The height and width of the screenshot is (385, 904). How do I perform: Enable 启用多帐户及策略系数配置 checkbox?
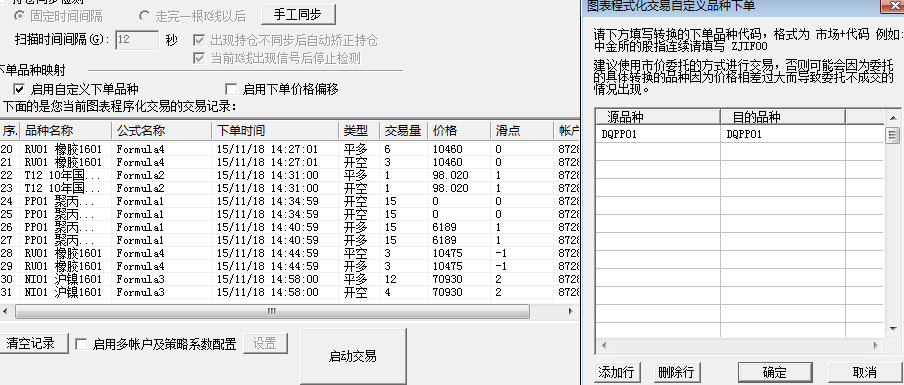[81, 344]
